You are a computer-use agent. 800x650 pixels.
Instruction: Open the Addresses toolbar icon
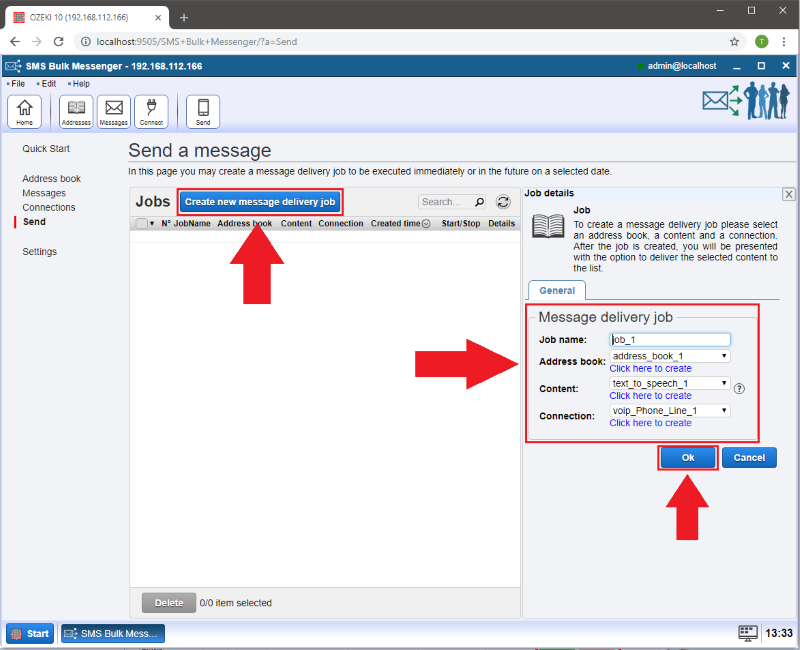click(x=76, y=111)
